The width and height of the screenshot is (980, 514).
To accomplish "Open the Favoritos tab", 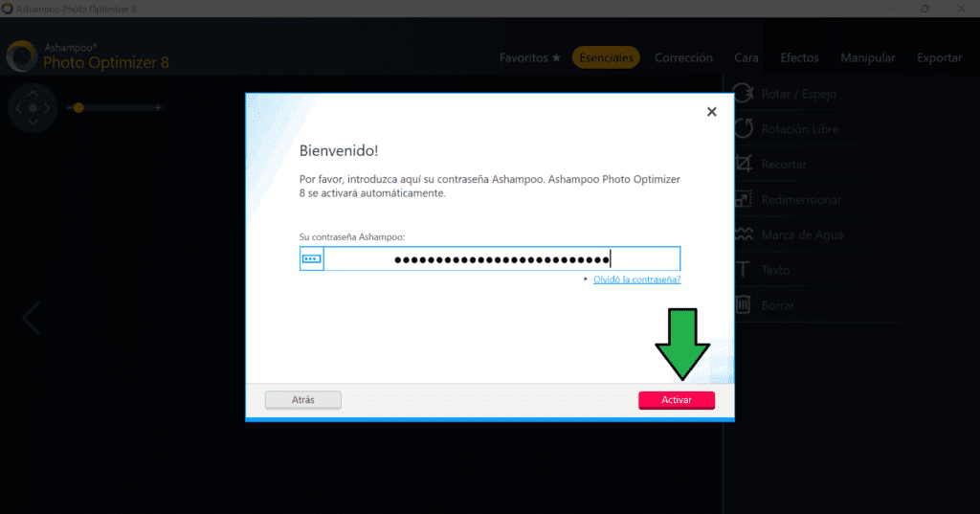I will [x=529, y=57].
